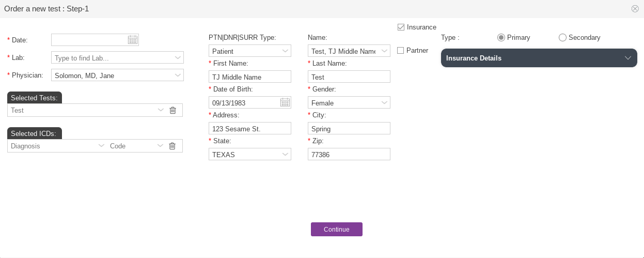Open the Date field calendar picker
The width and height of the screenshot is (644, 258).
(133, 40)
